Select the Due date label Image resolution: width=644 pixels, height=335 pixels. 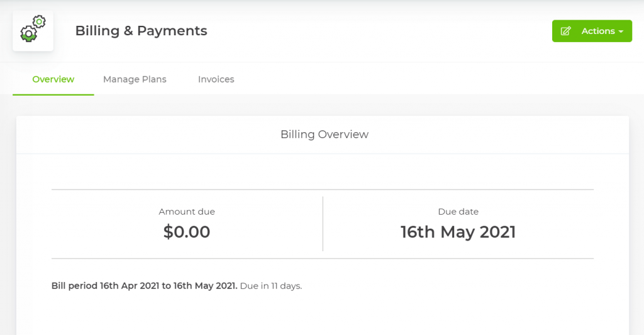pos(458,212)
